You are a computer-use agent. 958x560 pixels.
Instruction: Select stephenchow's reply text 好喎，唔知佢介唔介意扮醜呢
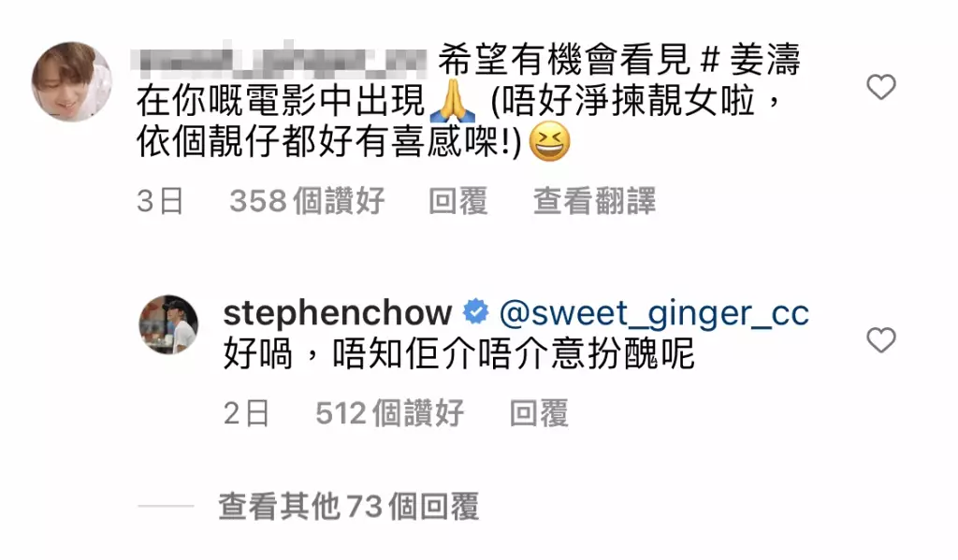(459, 353)
